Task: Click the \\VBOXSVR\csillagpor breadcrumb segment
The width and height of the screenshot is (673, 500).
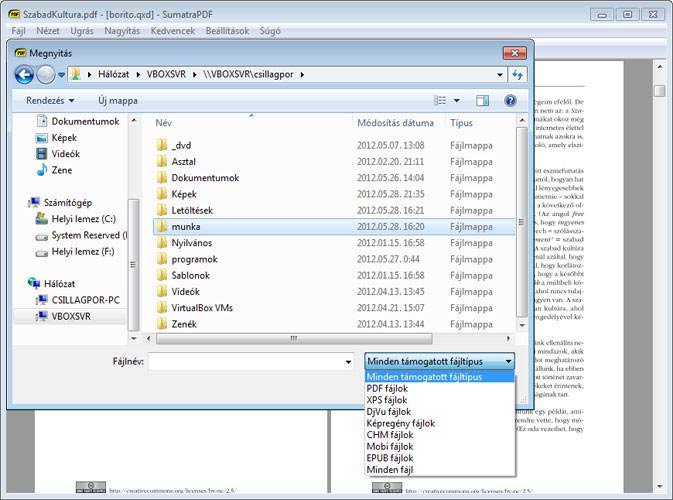Action: click(248, 74)
